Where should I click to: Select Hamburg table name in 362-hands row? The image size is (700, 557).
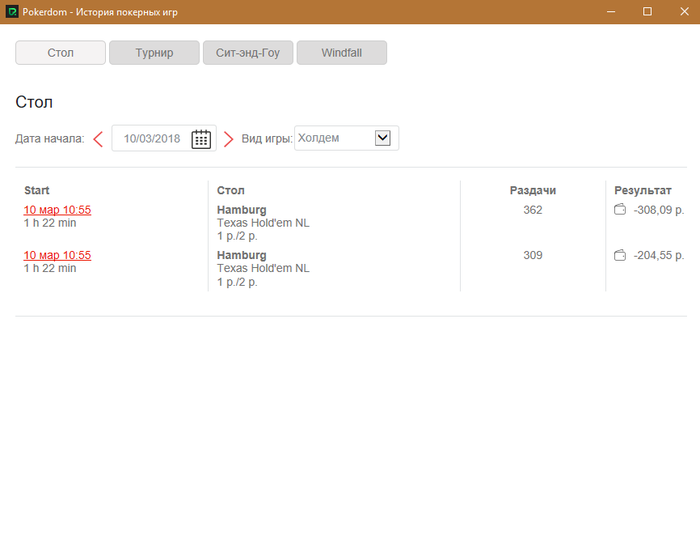pos(242,210)
